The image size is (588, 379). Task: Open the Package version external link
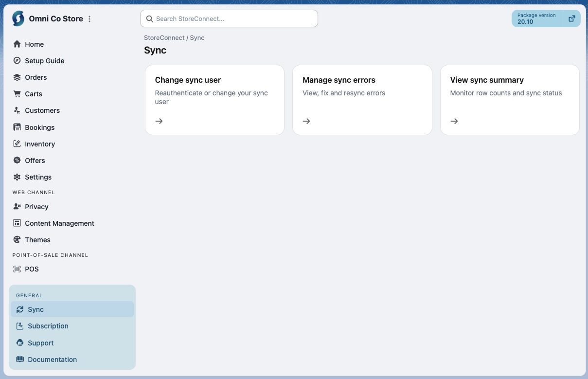point(571,18)
